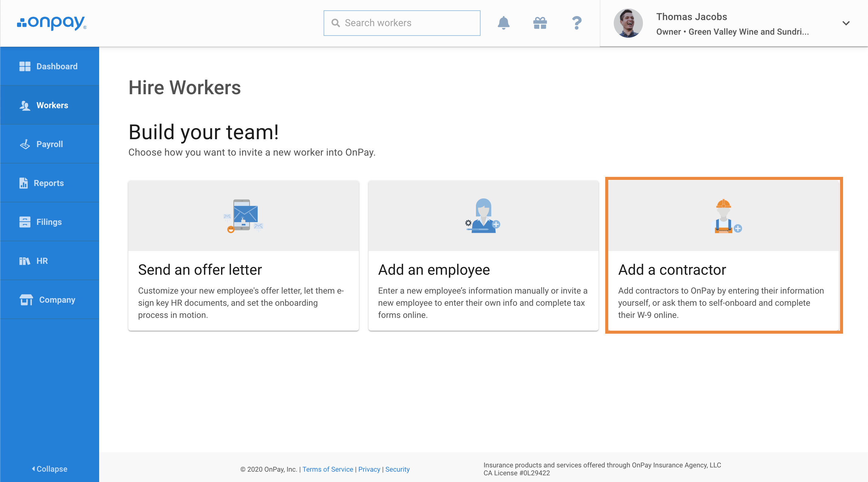This screenshot has height=482, width=868.
Task: Click the Company storefront icon
Action: coord(26,300)
